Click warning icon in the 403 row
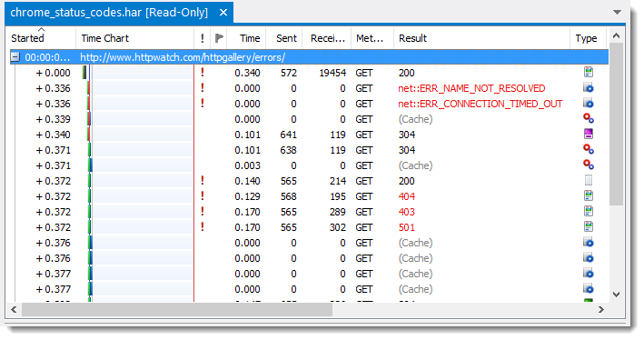This screenshot has width=644, height=340. pyautogui.click(x=202, y=211)
